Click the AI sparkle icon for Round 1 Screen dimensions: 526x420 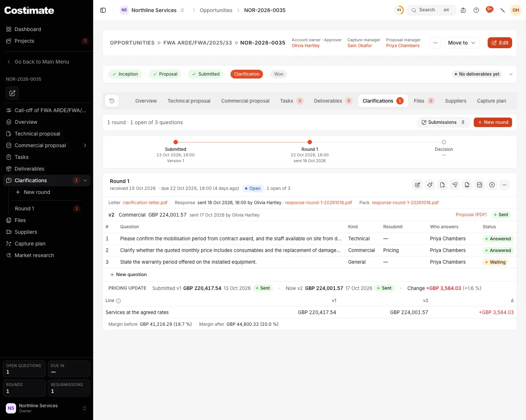coord(430,185)
